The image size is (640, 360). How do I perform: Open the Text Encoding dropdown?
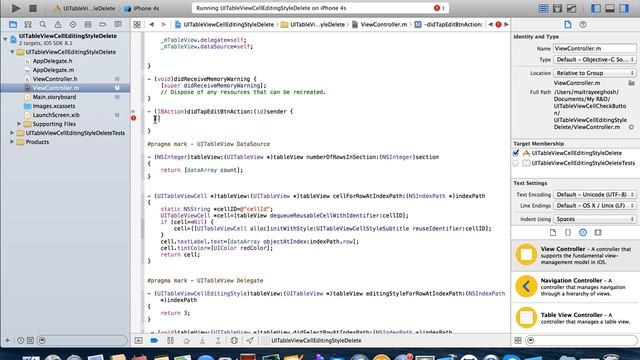(x=594, y=194)
